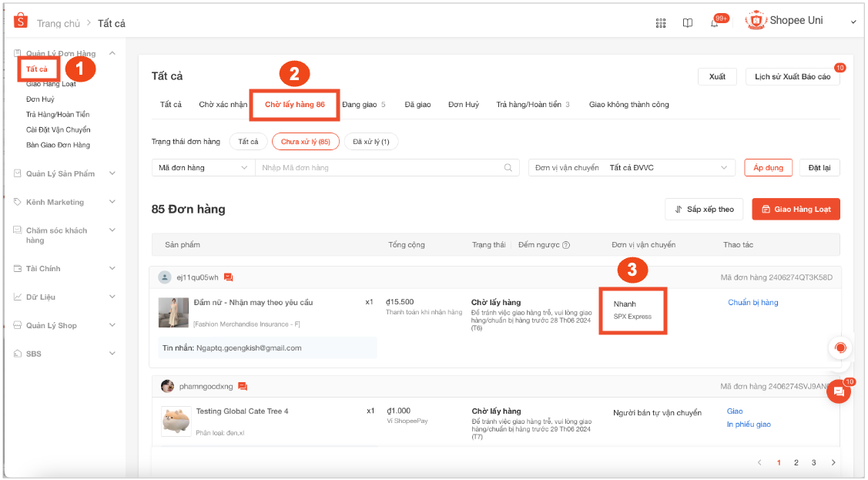Go to page 2 of the order list
This screenshot has width=868, height=480.
(x=796, y=462)
